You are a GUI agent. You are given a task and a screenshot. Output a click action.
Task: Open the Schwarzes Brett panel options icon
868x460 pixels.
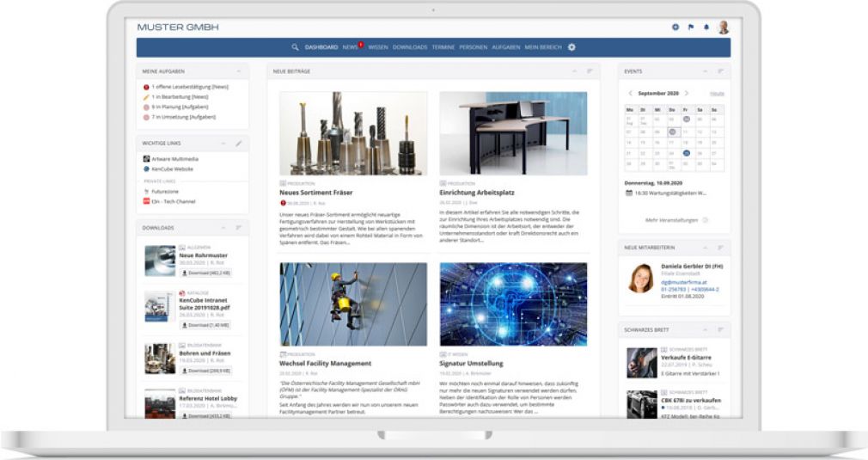tap(720, 330)
